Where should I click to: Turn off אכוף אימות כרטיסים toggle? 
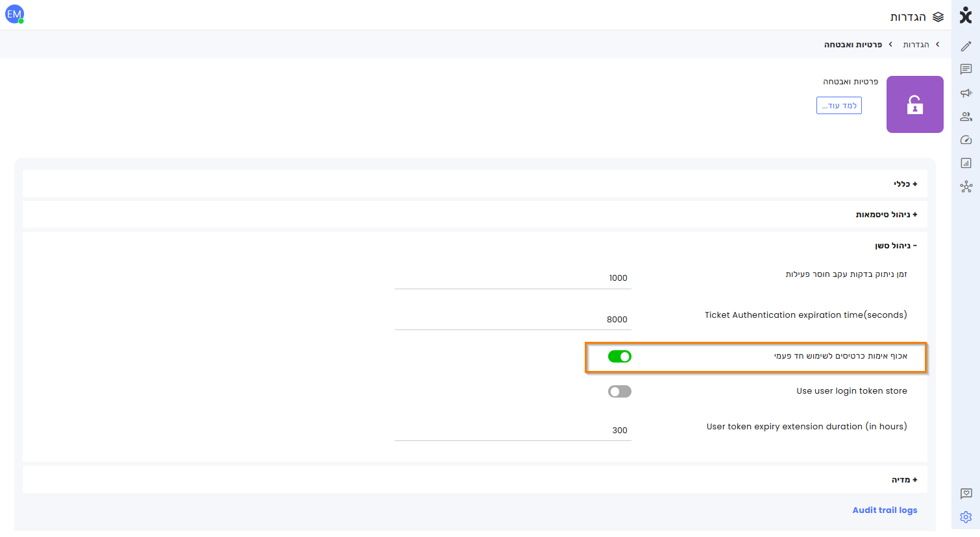tap(620, 356)
